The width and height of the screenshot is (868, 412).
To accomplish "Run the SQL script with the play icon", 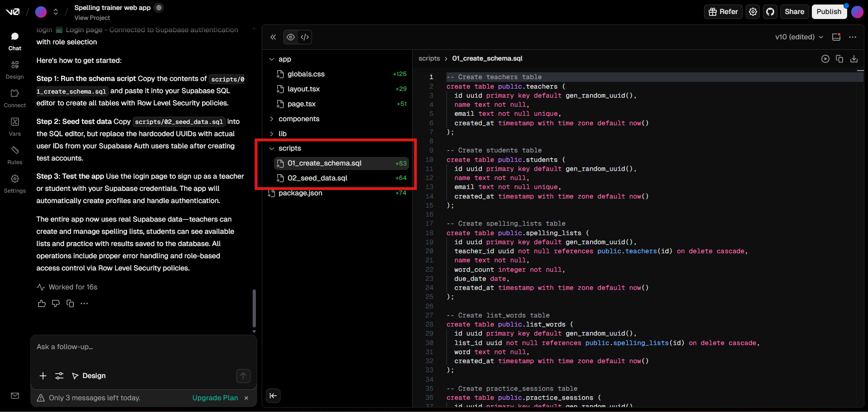I will point(825,59).
